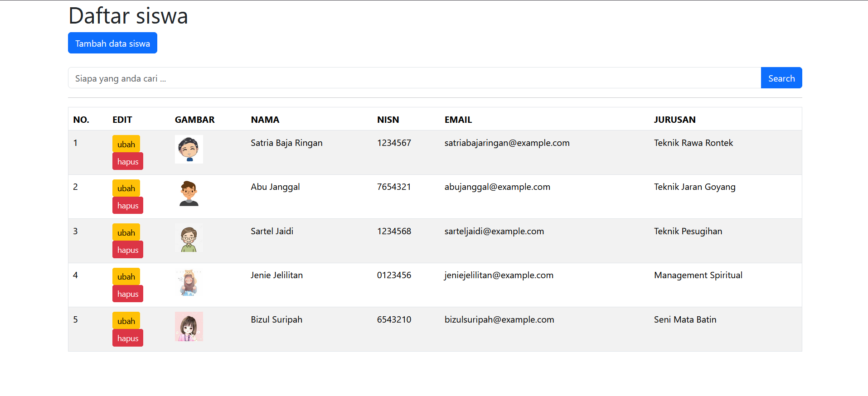Click the Tambah data siswa button
Screen dimensions: 868x396
112,43
